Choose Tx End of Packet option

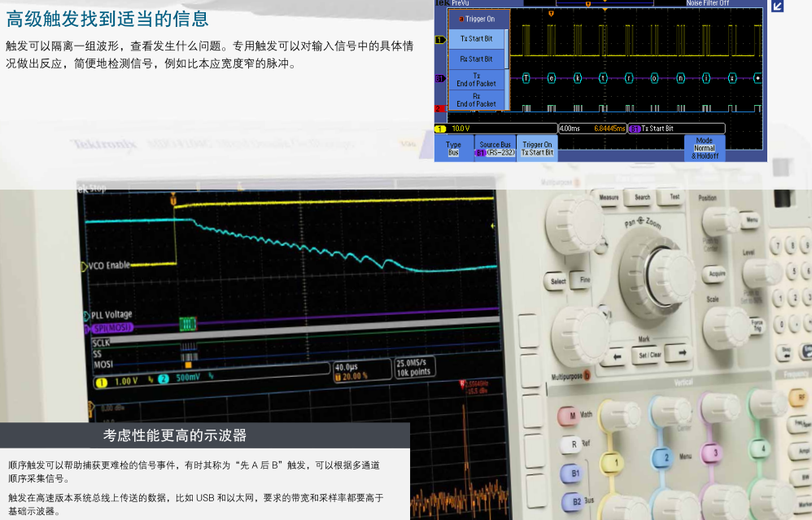click(477, 80)
